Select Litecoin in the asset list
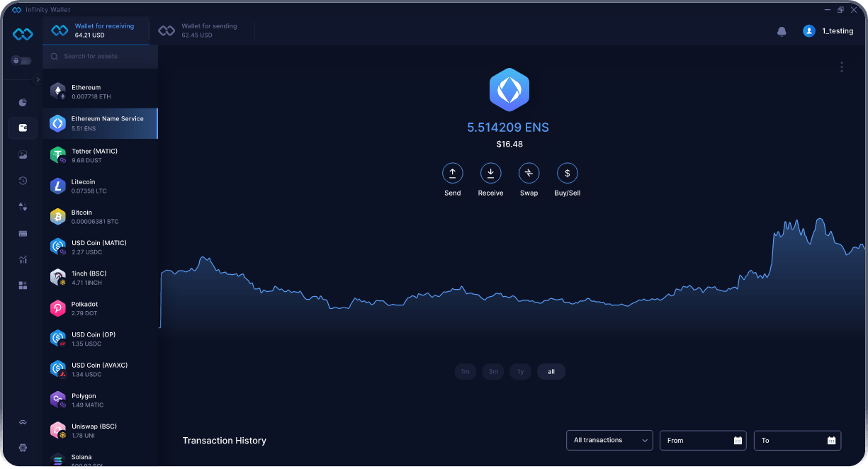Screen dimensions: 868x469 100,186
